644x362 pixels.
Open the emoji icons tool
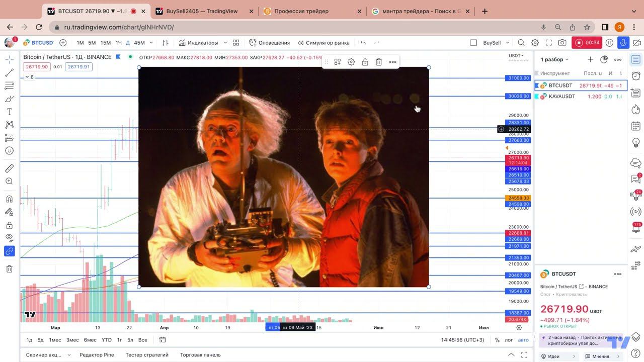(9, 151)
